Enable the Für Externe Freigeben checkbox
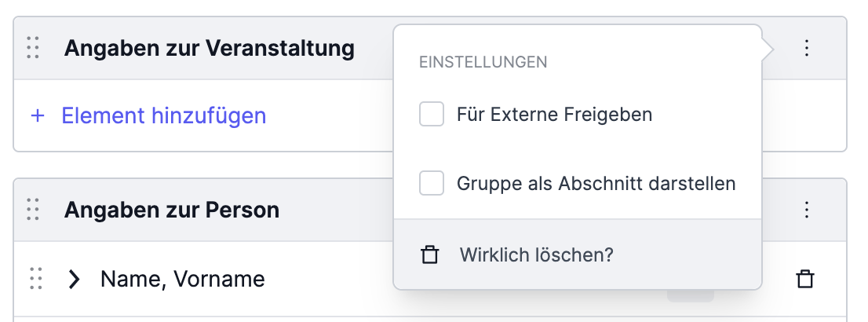 pos(432,114)
